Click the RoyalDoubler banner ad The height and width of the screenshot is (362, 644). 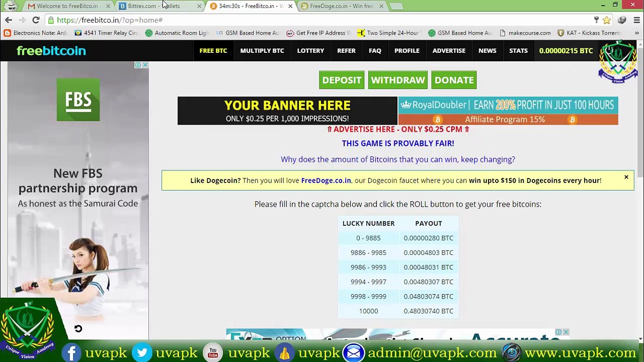click(508, 111)
